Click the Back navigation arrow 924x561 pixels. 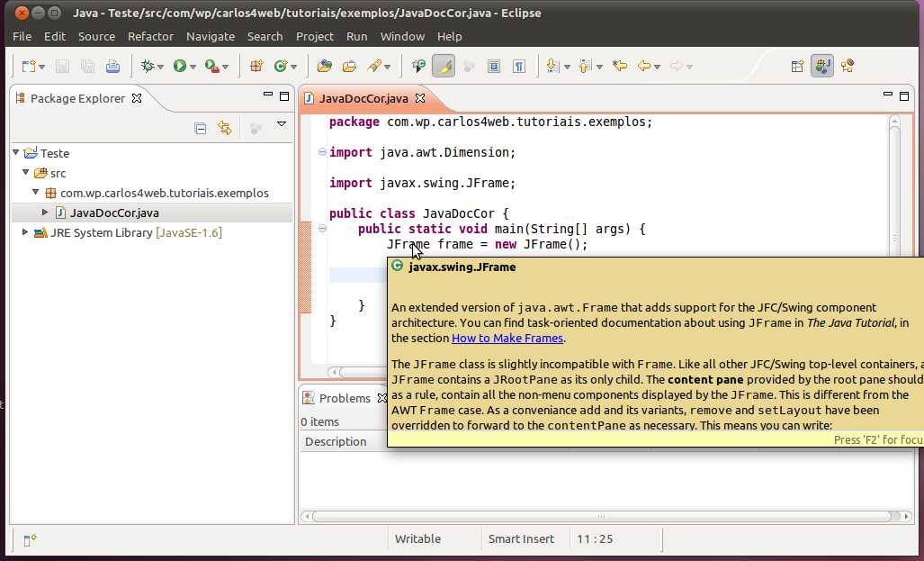click(x=644, y=66)
